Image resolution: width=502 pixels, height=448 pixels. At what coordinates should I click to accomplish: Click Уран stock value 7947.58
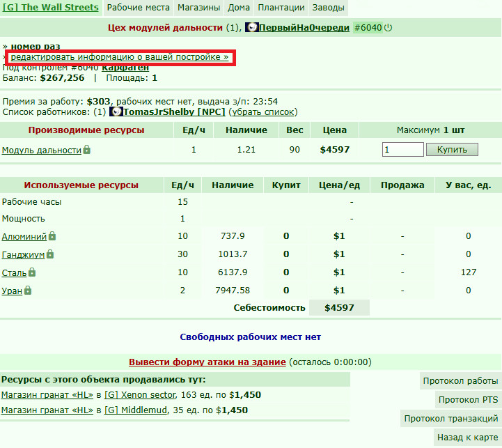[x=233, y=291]
